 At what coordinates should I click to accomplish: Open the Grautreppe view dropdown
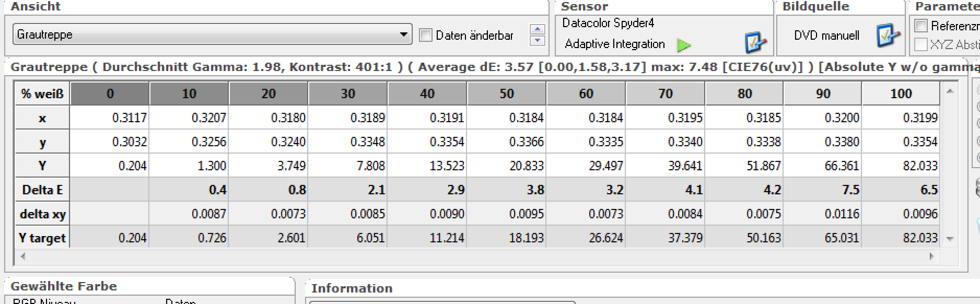(212, 34)
